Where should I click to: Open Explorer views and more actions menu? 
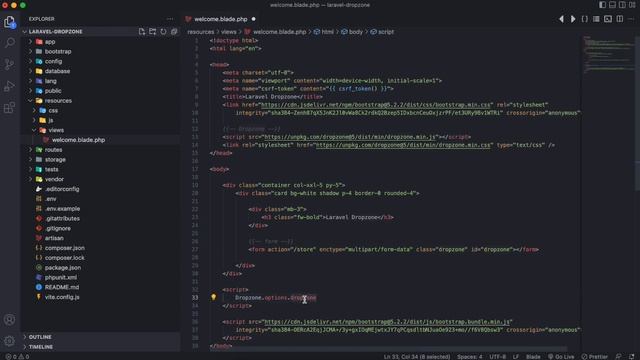coord(170,19)
